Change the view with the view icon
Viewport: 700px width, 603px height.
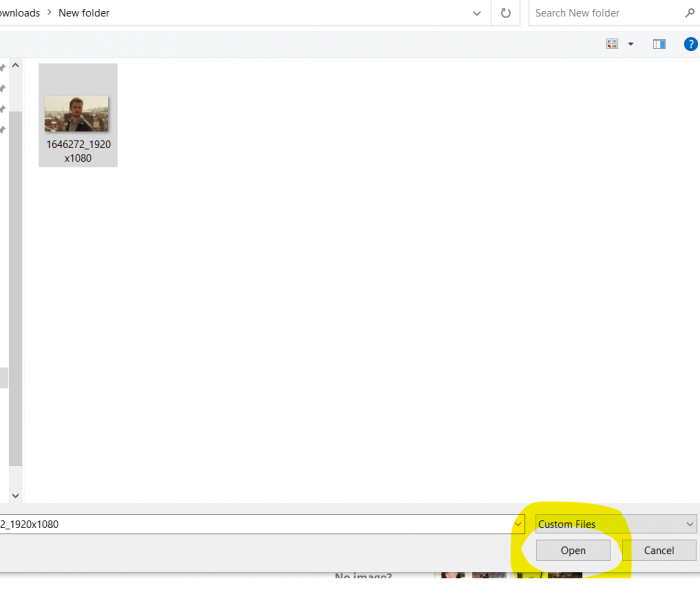click(x=612, y=44)
